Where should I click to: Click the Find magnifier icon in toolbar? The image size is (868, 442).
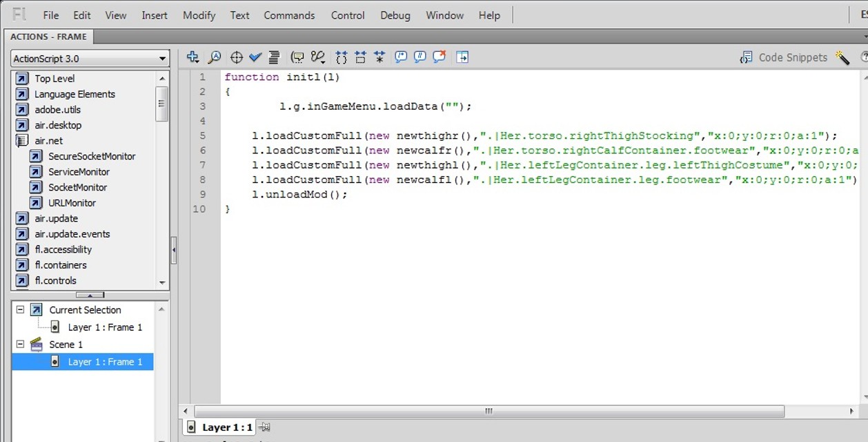(x=215, y=57)
